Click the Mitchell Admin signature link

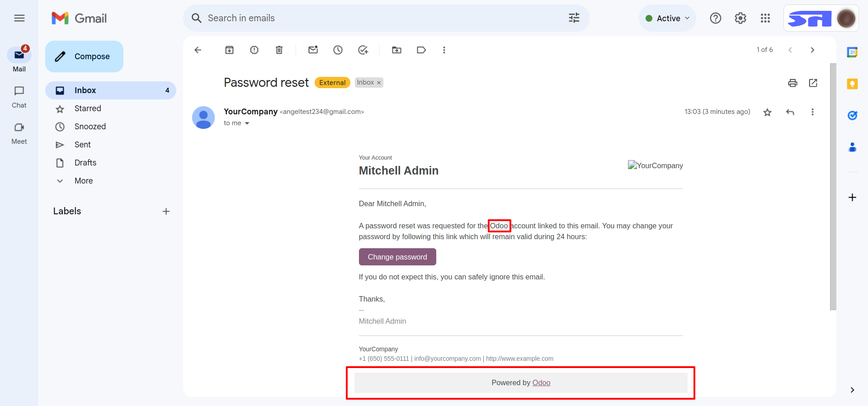[382, 321]
